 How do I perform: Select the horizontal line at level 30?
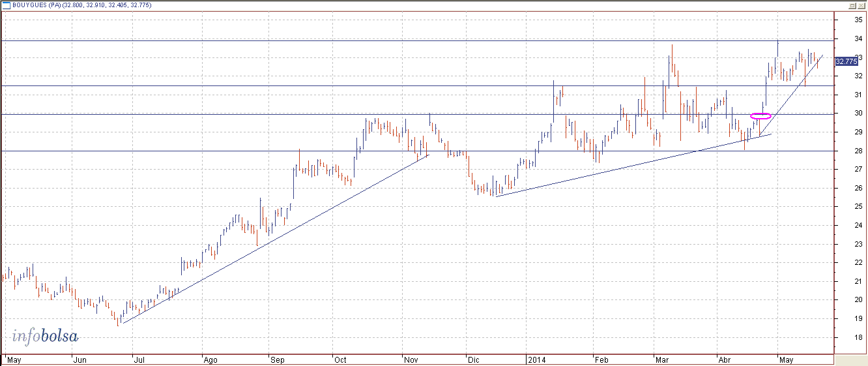coord(417,115)
